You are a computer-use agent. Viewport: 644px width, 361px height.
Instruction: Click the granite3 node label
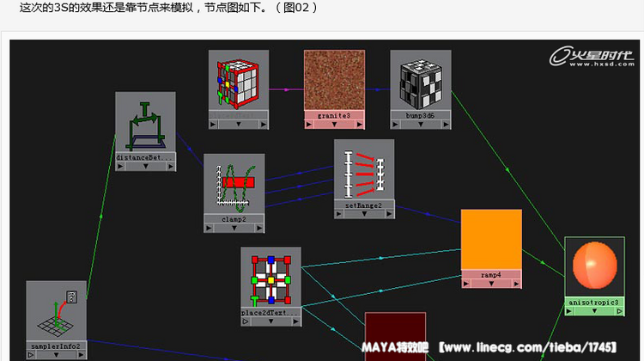click(334, 114)
